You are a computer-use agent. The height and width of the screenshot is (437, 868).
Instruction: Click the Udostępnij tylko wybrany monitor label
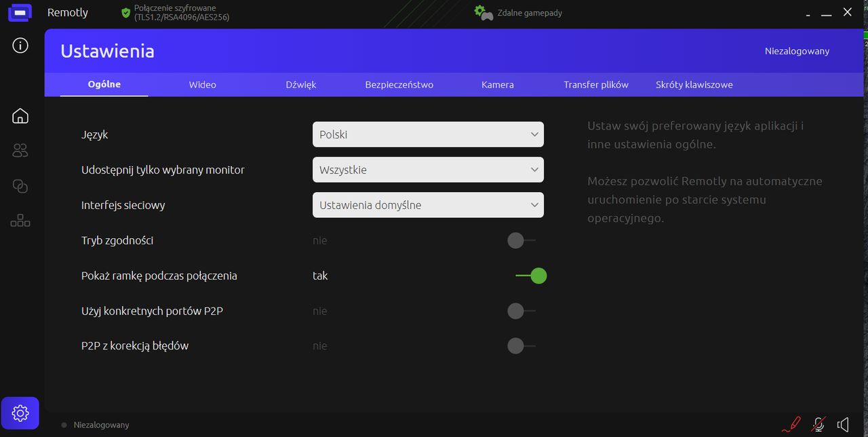(x=163, y=170)
